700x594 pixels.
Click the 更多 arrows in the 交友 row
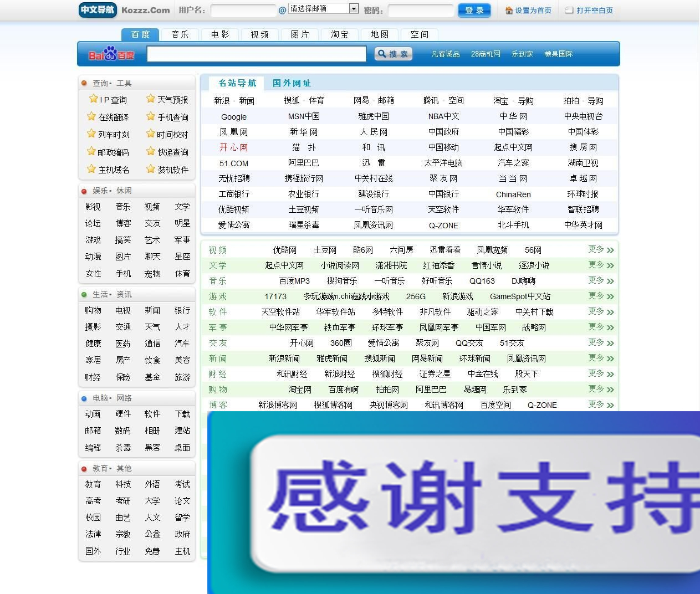click(610, 343)
